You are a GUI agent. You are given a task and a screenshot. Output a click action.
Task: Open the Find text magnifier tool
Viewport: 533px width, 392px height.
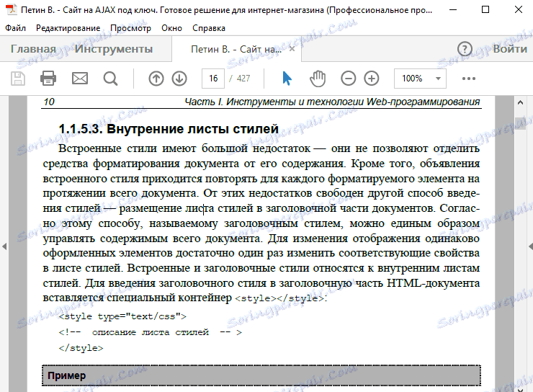click(110, 79)
